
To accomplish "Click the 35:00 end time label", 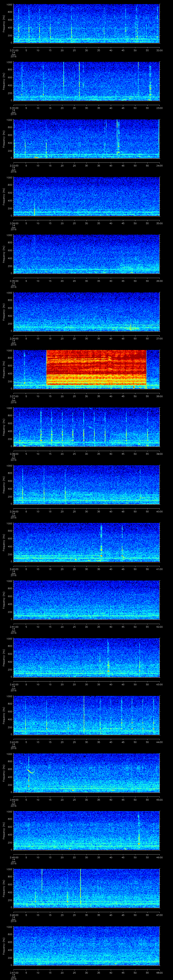I will pos(159,223).
